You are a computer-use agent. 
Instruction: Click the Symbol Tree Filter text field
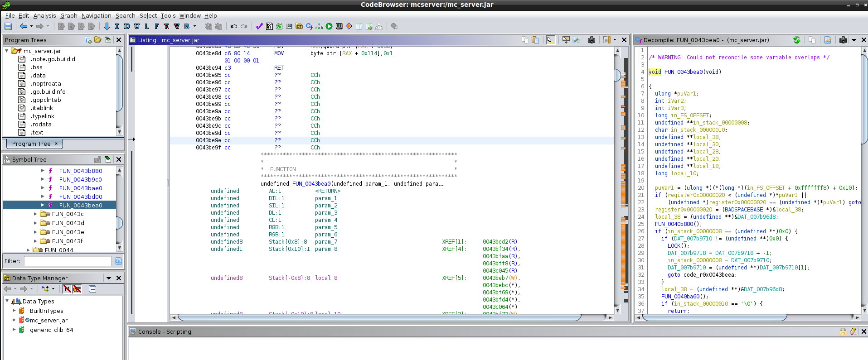point(68,261)
